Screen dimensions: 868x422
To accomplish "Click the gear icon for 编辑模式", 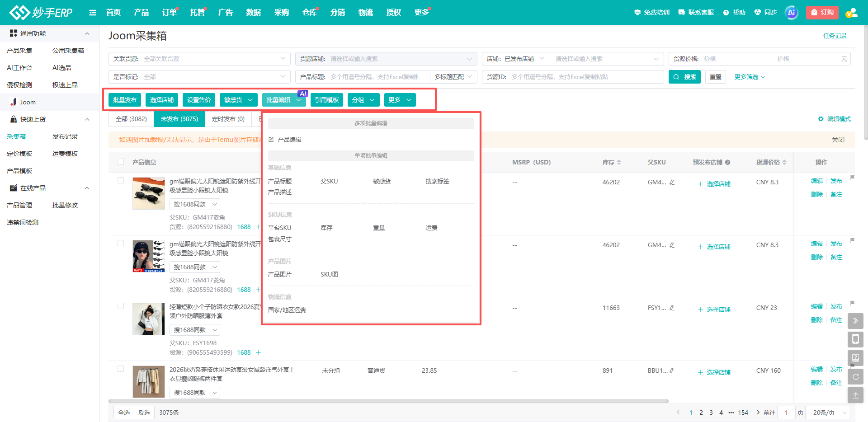I will click(821, 119).
